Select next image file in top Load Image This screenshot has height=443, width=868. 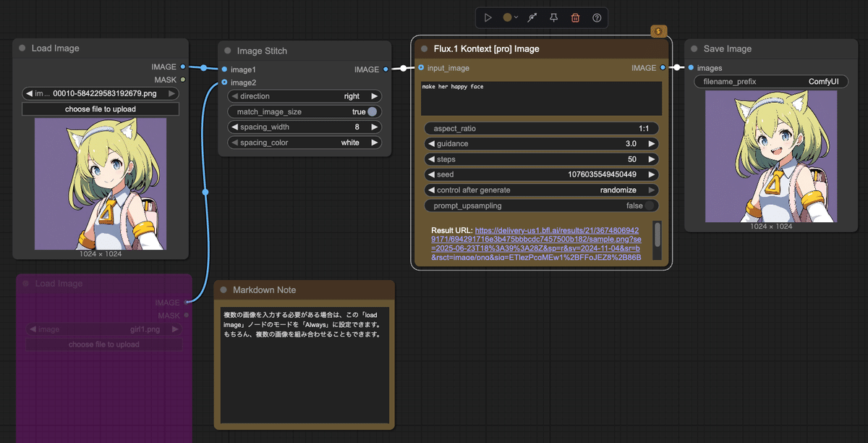(x=172, y=93)
